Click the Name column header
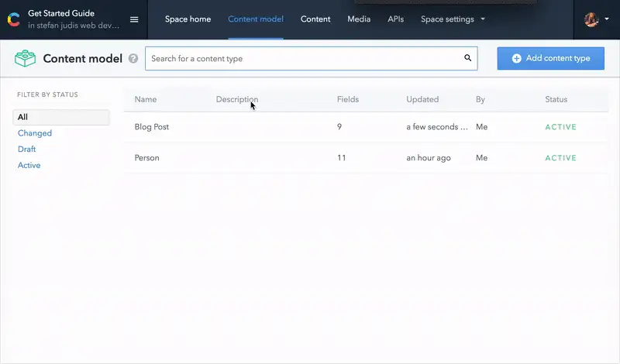Viewport: 620px width, 364px height. (146, 99)
